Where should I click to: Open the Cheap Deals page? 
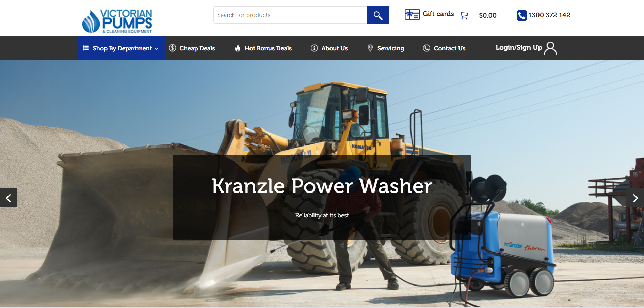tap(197, 48)
